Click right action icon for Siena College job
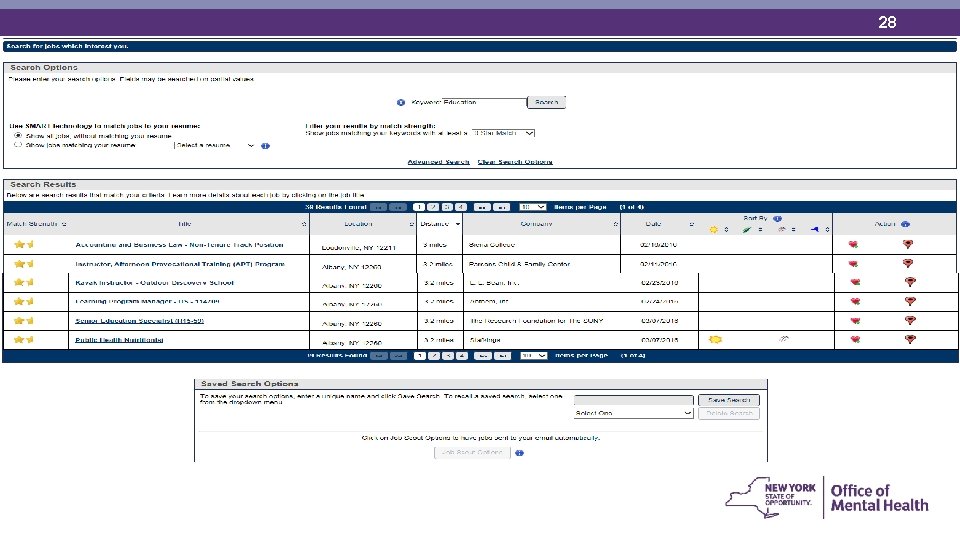Image resolution: width=960 pixels, height=540 pixels. click(x=907, y=245)
